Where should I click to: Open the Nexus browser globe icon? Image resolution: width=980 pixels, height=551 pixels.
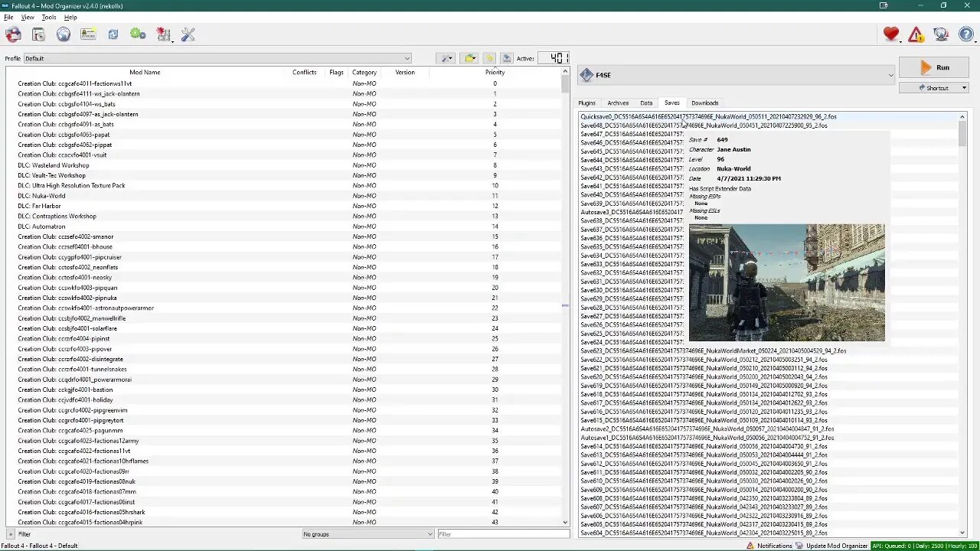tap(63, 34)
